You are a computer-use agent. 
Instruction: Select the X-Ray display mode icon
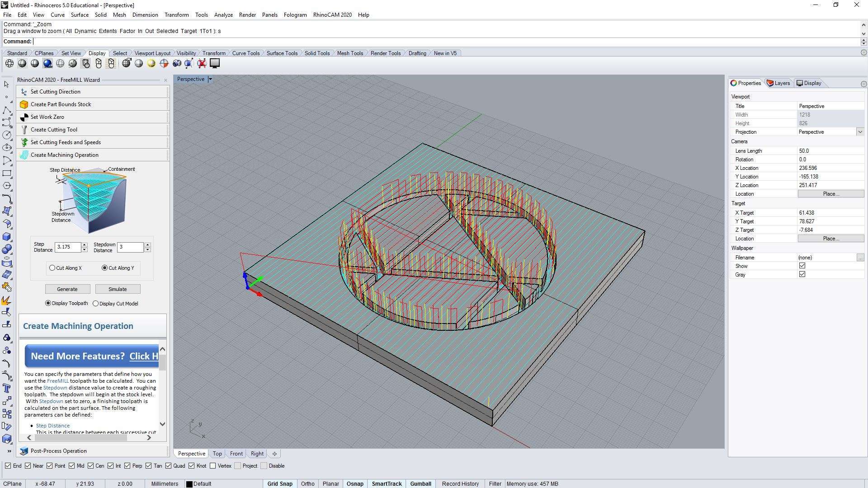coord(73,63)
